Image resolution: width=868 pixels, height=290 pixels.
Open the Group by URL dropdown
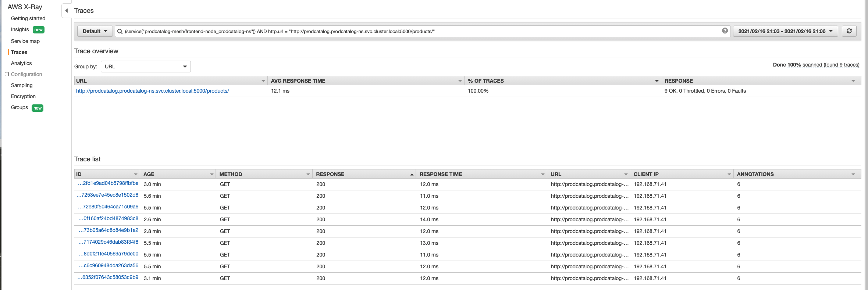pos(146,67)
